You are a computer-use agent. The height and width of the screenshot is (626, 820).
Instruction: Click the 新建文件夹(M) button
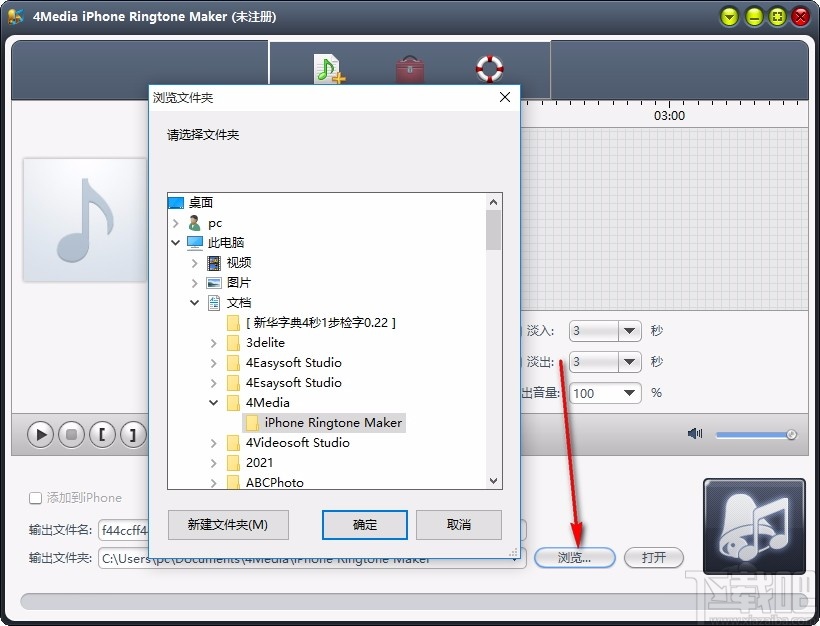[x=228, y=524]
